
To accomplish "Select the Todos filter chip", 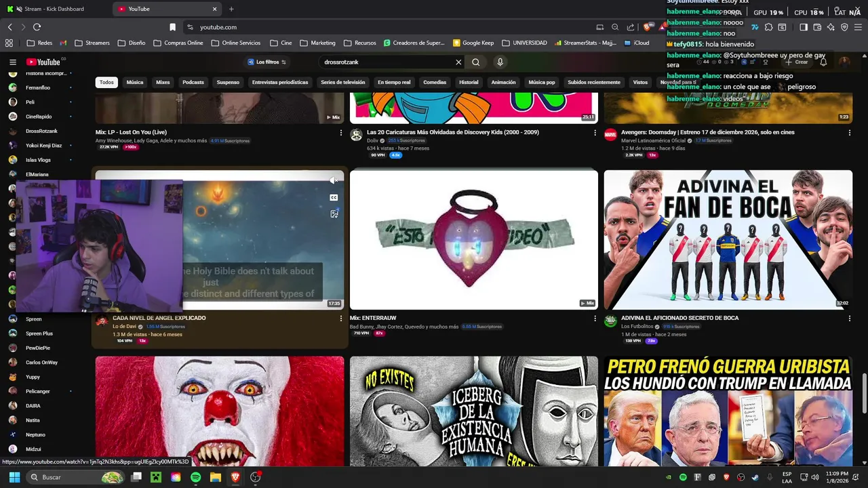I will pos(106,82).
